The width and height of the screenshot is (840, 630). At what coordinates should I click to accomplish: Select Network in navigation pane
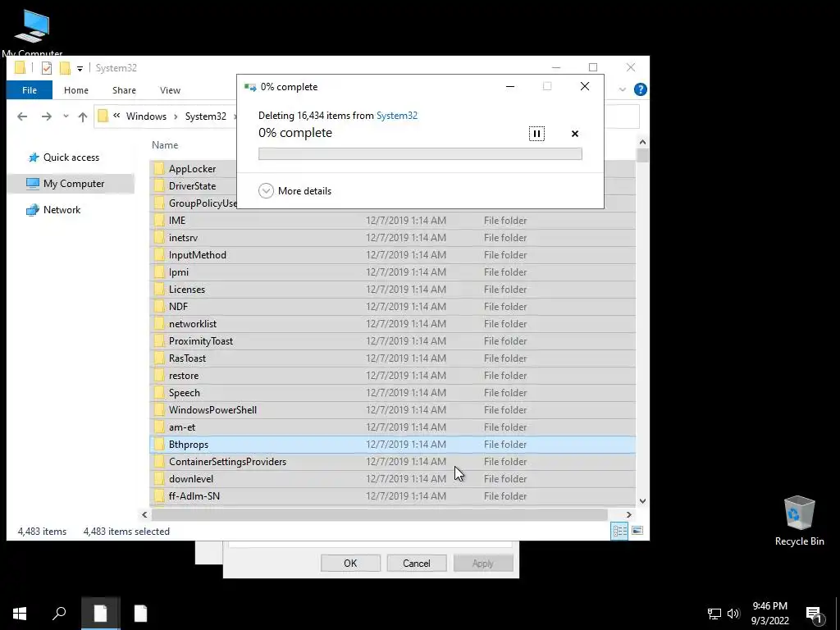pos(53,210)
